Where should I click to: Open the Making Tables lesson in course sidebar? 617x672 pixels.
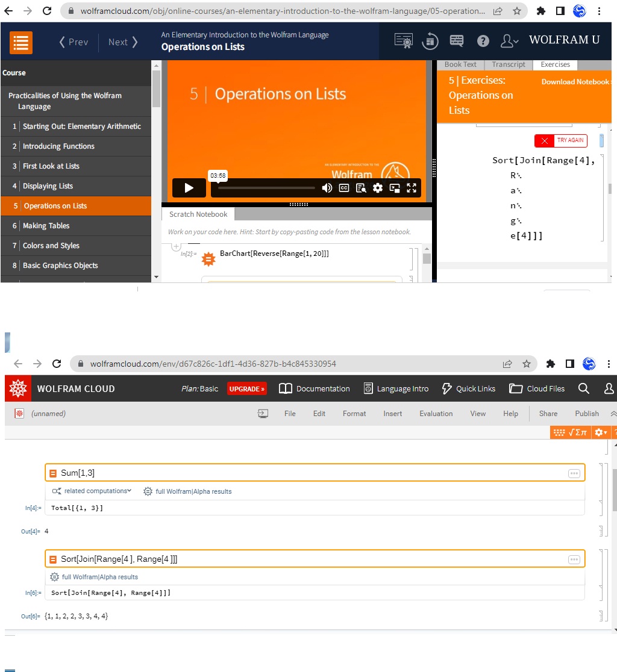point(76,226)
